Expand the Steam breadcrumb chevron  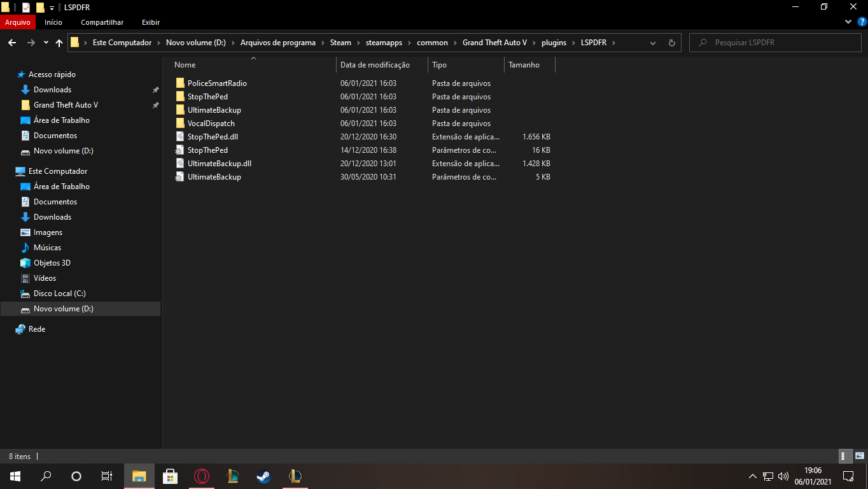pyautogui.click(x=358, y=43)
